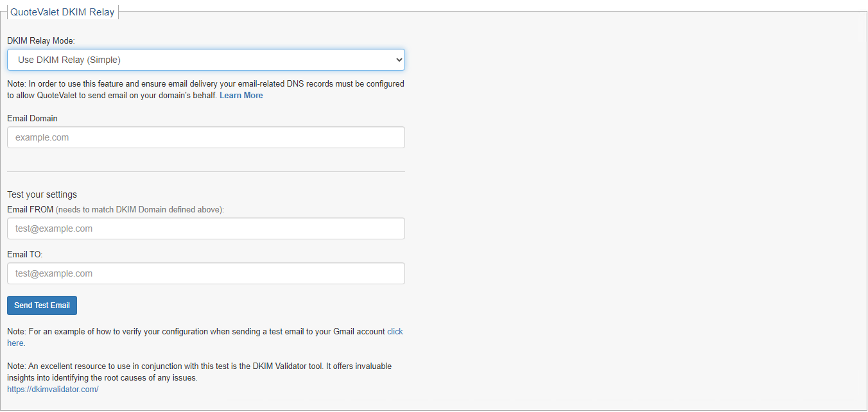Click the 'Email FROM' label
Screen dimensions: 868x412
(30, 210)
